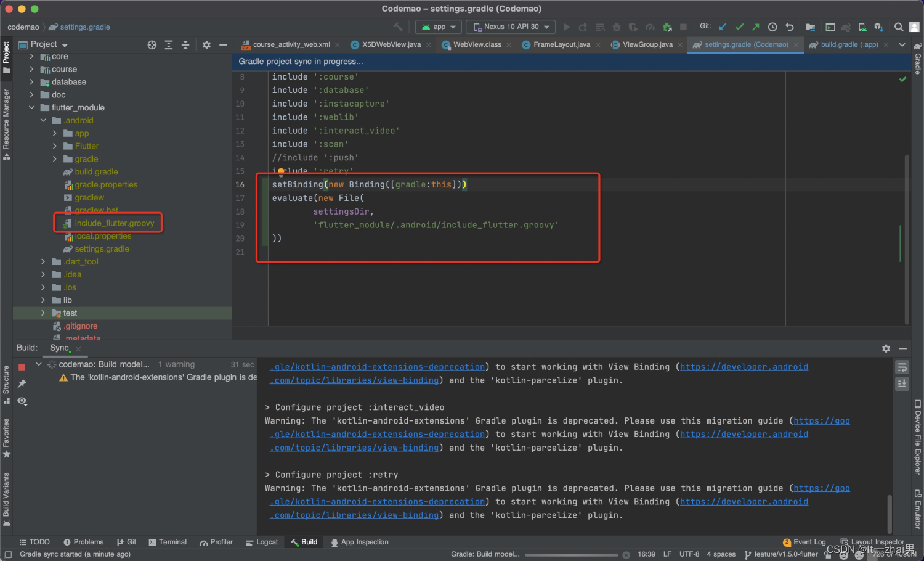Toggle the Project tool window sidebar button

[6, 57]
